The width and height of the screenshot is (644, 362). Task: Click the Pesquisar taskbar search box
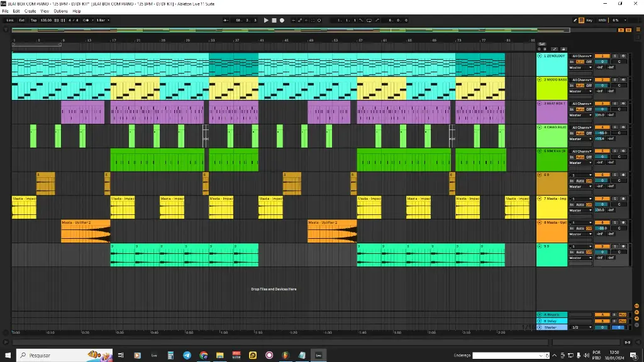tap(64, 355)
